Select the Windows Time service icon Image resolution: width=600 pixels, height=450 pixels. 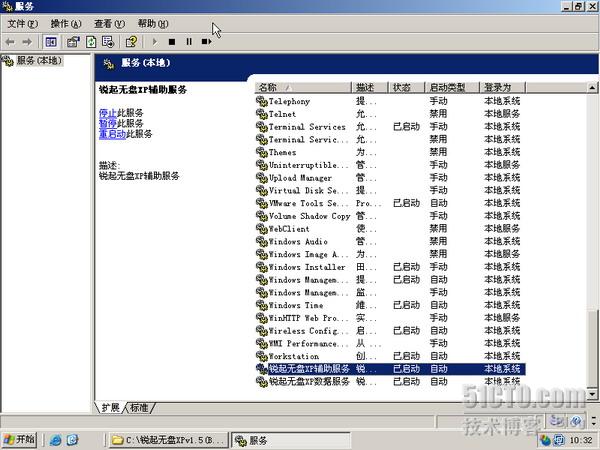262,305
